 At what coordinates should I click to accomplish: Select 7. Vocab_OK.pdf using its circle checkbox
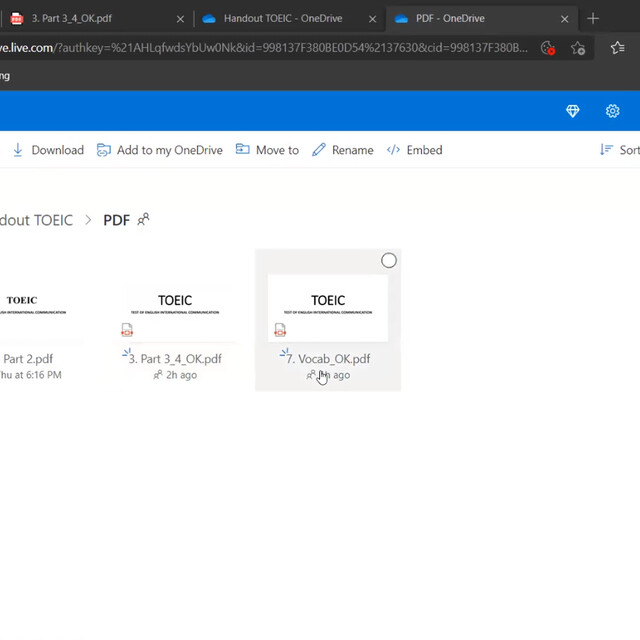[x=389, y=261]
